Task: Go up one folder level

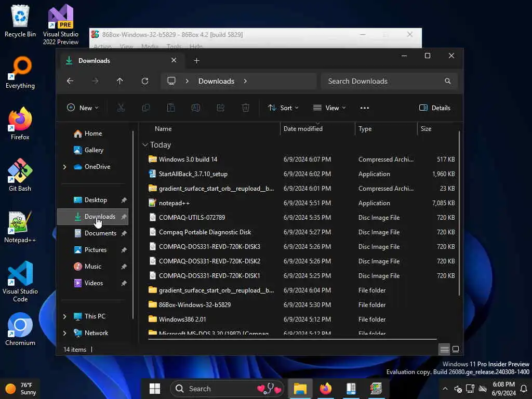Action: point(120,81)
